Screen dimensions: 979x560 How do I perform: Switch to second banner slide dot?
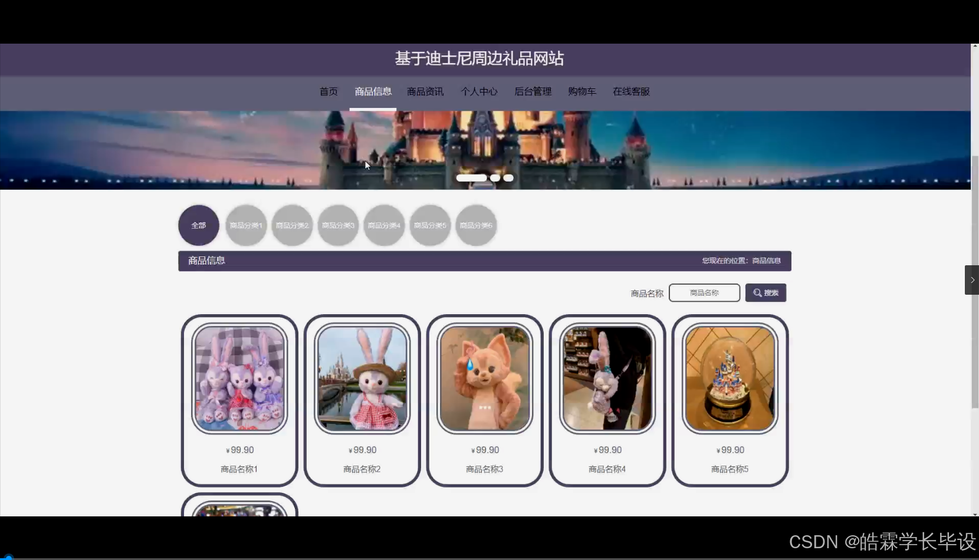pos(495,178)
